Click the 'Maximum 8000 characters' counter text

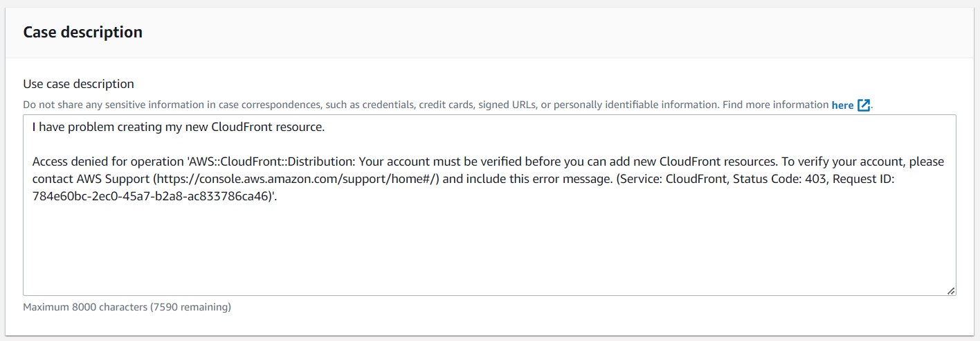click(x=85, y=306)
